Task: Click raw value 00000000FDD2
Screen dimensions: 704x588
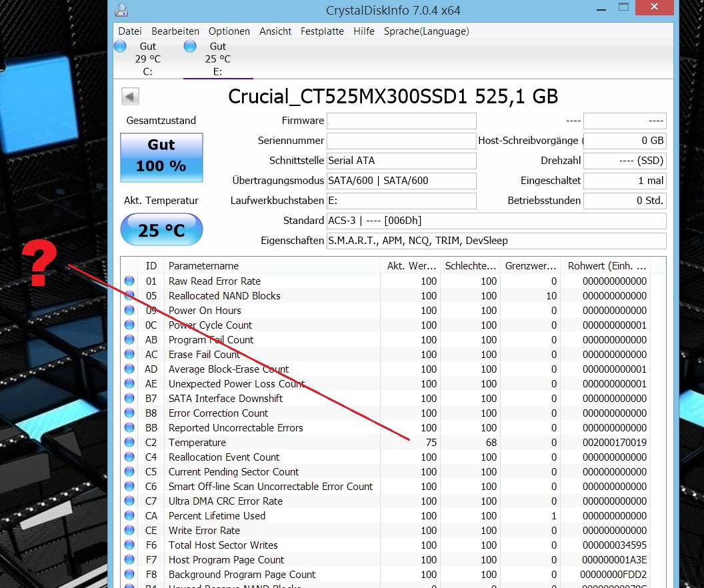Action: click(613, 575)
